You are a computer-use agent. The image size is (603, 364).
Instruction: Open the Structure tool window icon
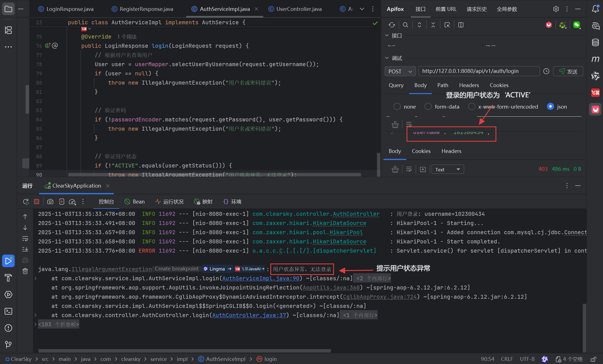click(8, 30)
